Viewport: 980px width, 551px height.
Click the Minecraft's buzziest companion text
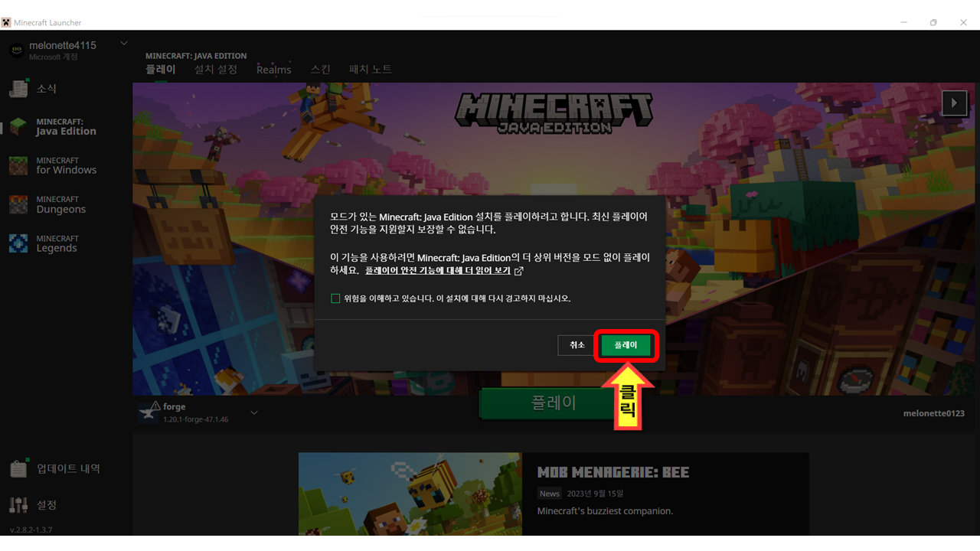coord(605,510)
